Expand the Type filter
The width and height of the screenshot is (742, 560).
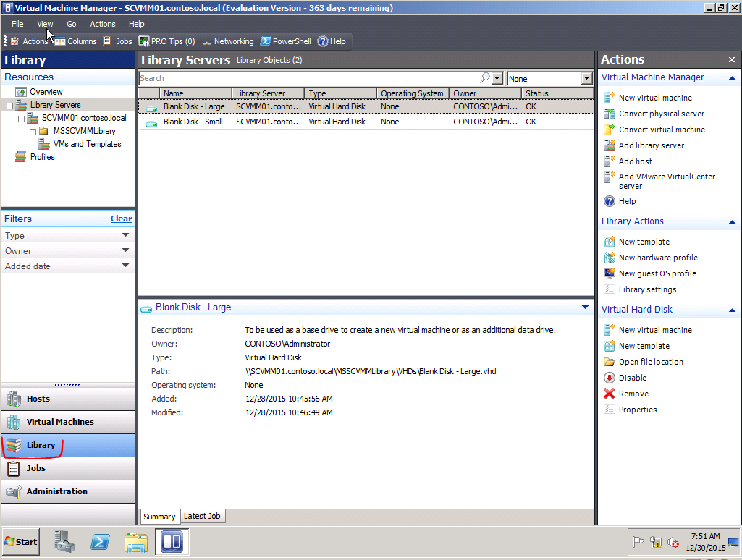coord(67,236)
